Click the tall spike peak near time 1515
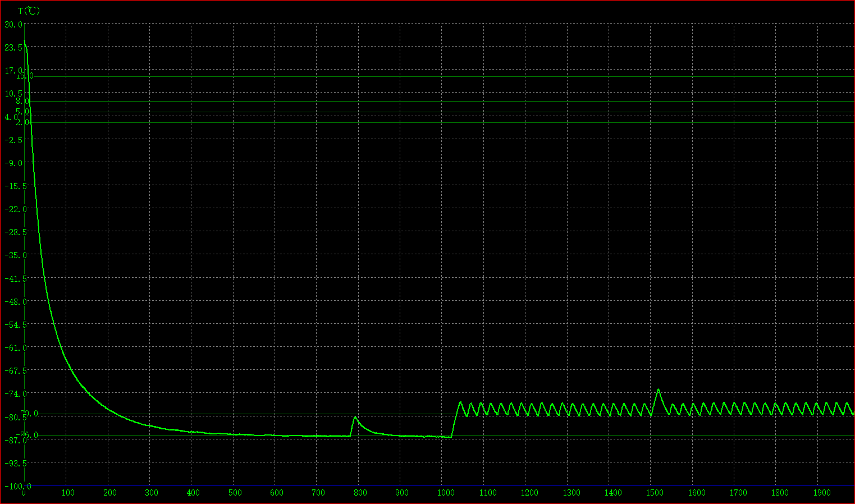Viewport: 855px width, 504px height. 658,390
